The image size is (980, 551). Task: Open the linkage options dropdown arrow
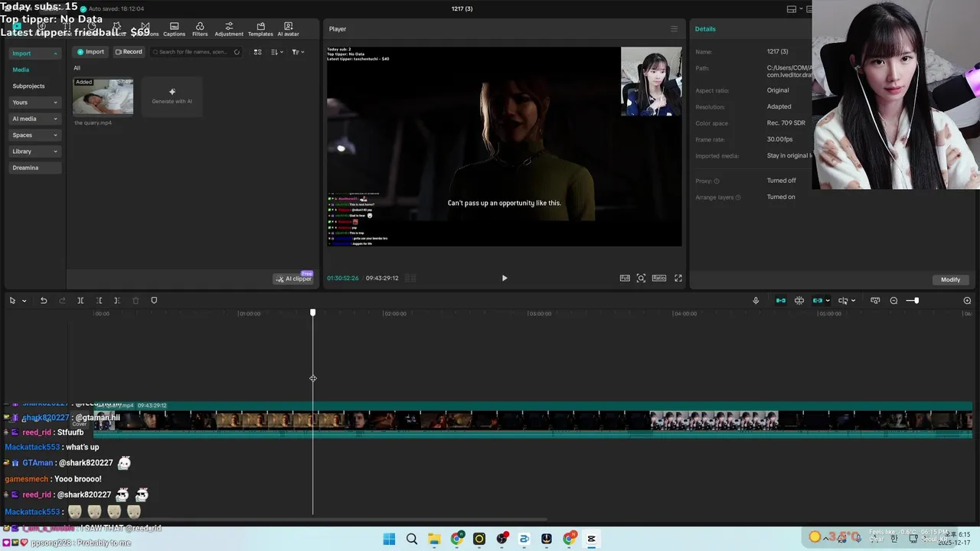click(x=828, y=301)
